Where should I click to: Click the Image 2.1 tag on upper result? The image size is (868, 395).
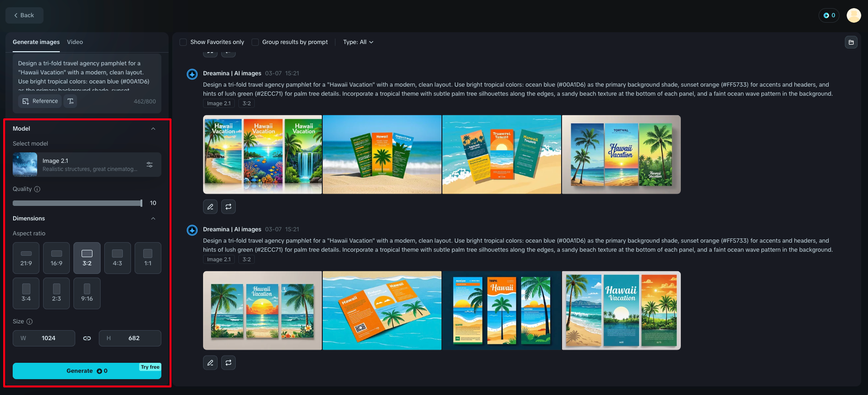[x=219, y=103]
